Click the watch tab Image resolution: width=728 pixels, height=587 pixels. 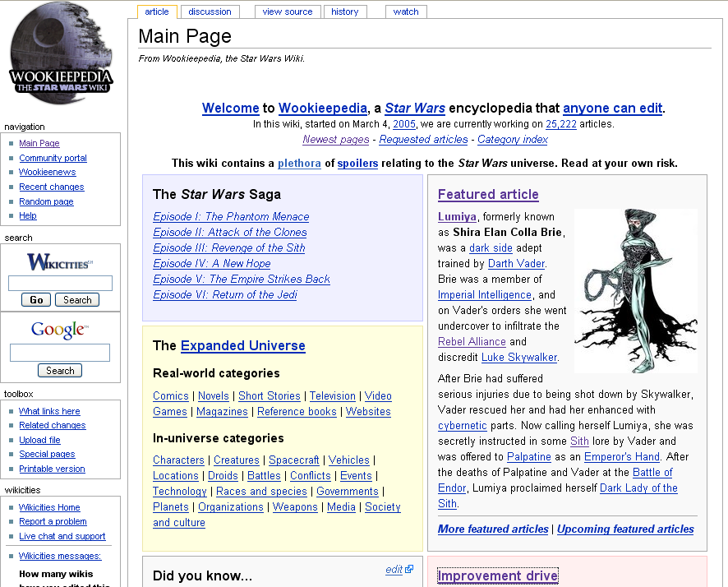(x=406, y=12)
